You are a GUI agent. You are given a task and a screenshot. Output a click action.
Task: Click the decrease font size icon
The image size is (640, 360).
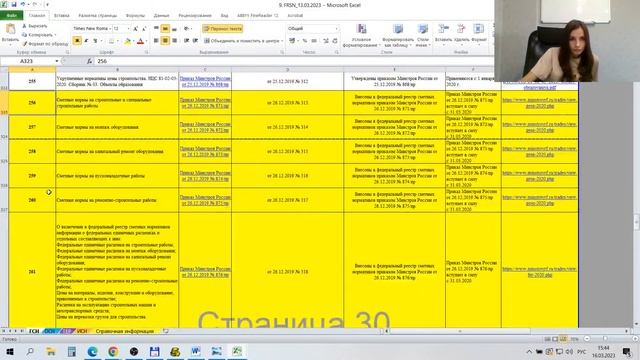[144, 29]
